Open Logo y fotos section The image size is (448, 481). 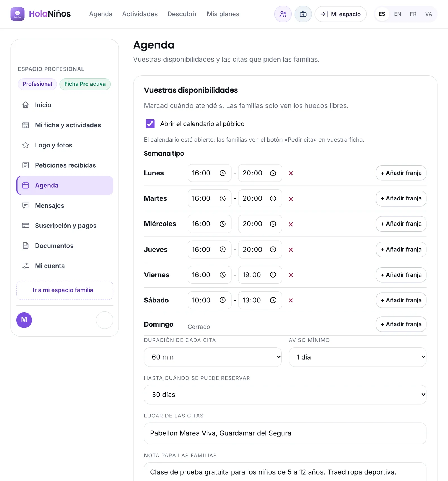click(x=65, y=145)
